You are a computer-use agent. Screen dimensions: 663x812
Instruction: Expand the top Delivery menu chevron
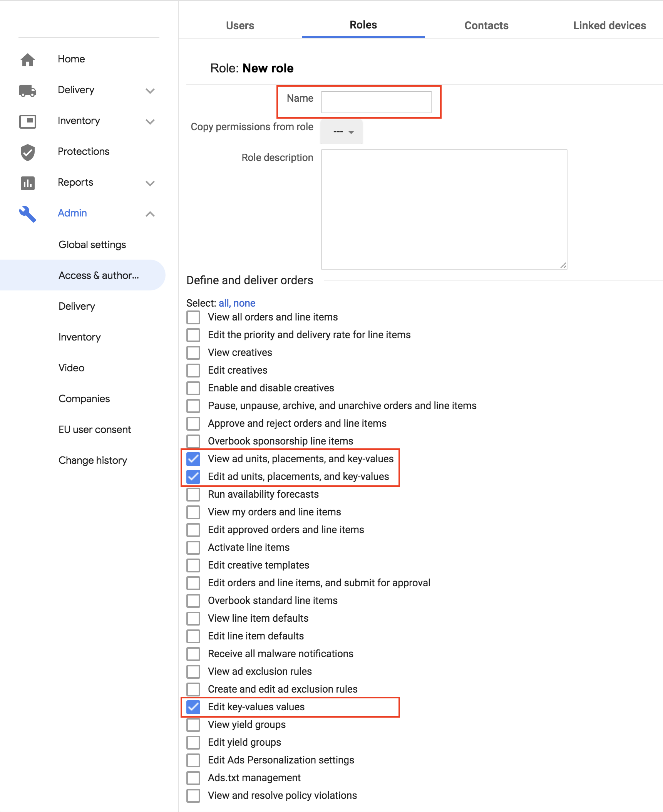pyautogui.click(x=150, y=91)
